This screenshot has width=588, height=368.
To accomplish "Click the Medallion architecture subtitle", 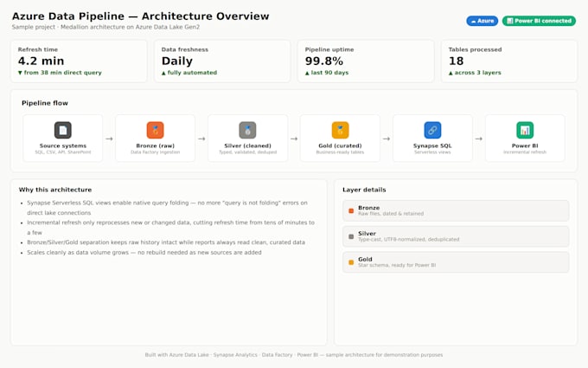I will coord(105,27).
